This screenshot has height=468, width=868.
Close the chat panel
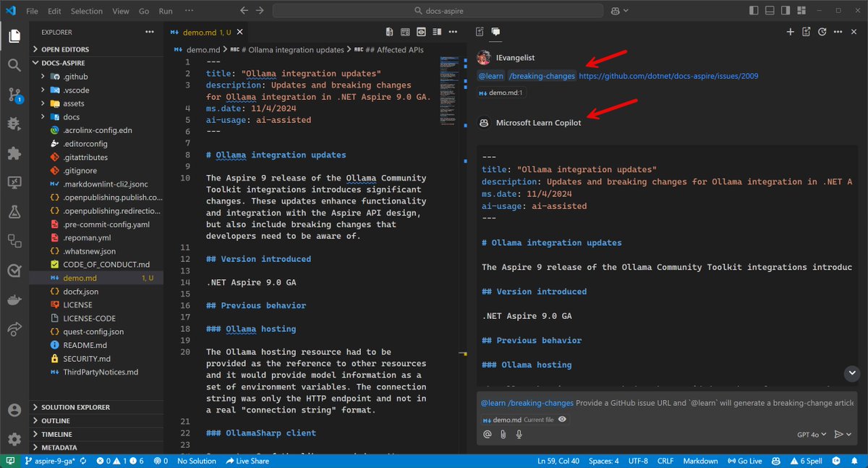[854, 32]
